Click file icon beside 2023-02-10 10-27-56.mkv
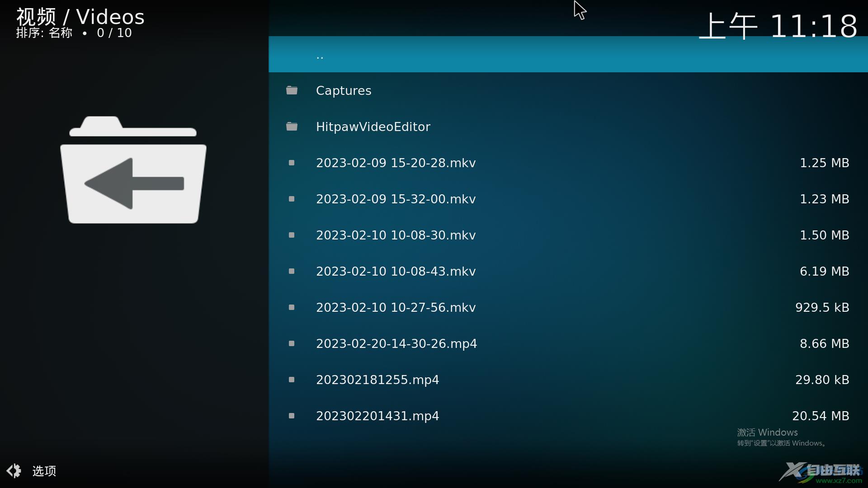This screenshot has width=868, height=488. point(292,307)
